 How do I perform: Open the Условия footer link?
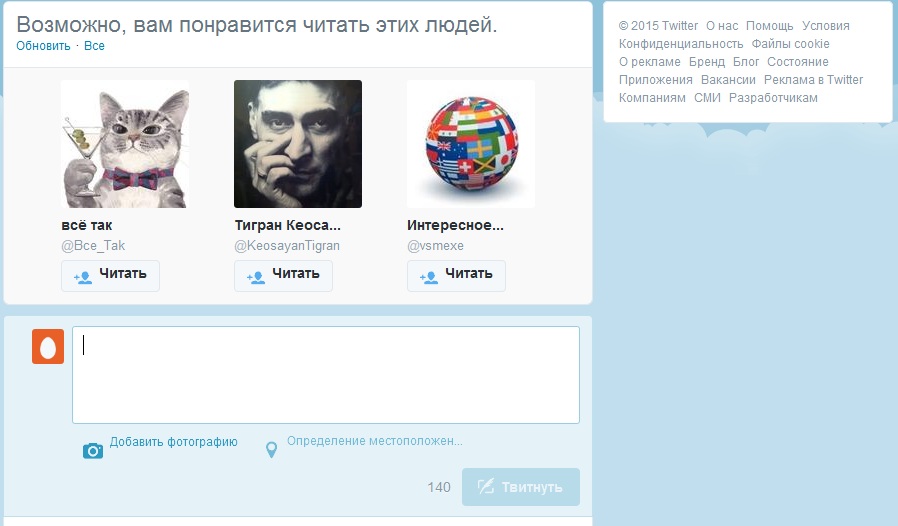pos(825,26)
